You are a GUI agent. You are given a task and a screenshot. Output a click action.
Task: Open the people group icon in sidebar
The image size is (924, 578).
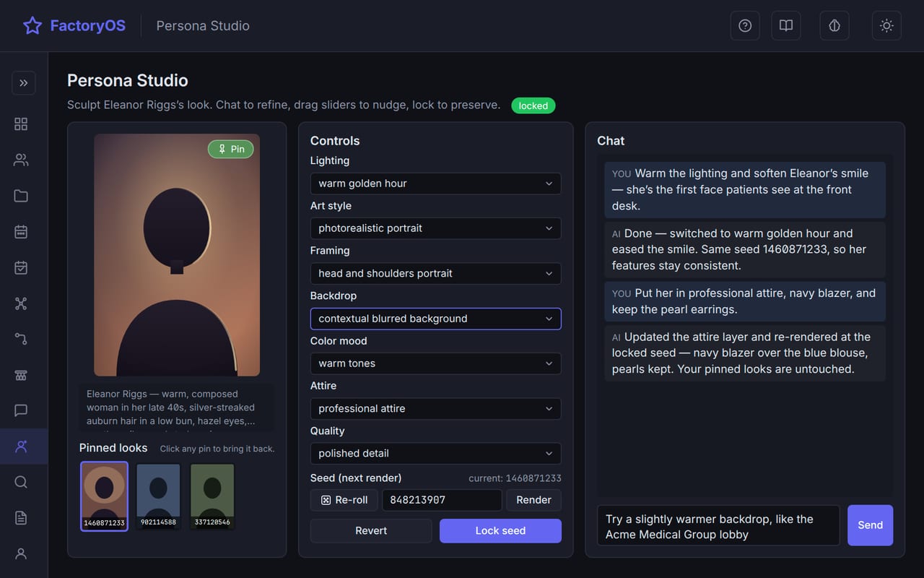click(21, 160)
